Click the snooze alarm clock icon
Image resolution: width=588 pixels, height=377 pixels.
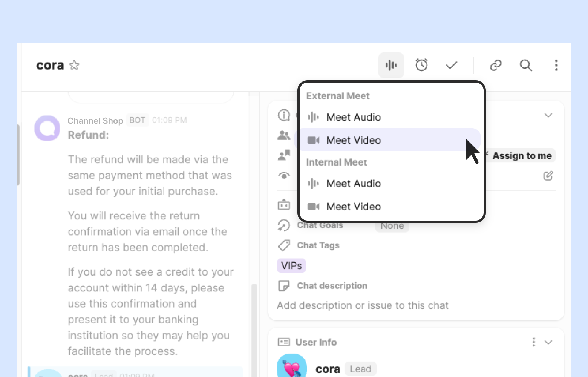coord(421,65)
